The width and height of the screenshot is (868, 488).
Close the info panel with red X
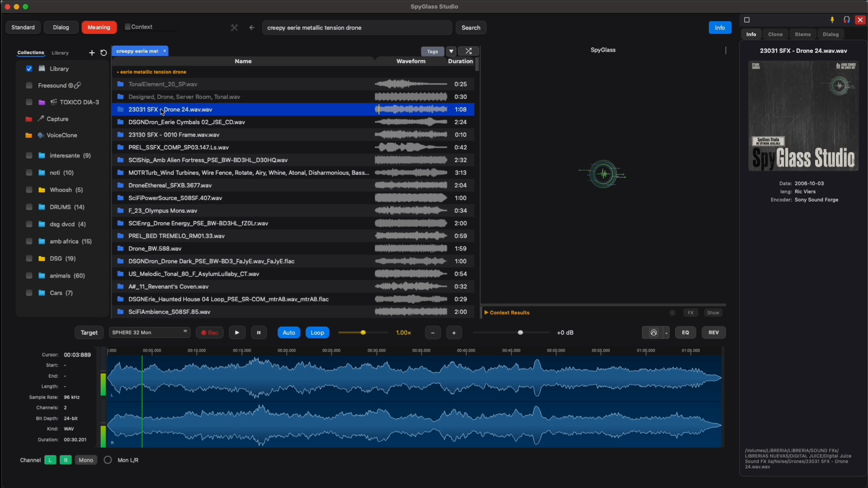pyautogui.click(x=860, y=20)
